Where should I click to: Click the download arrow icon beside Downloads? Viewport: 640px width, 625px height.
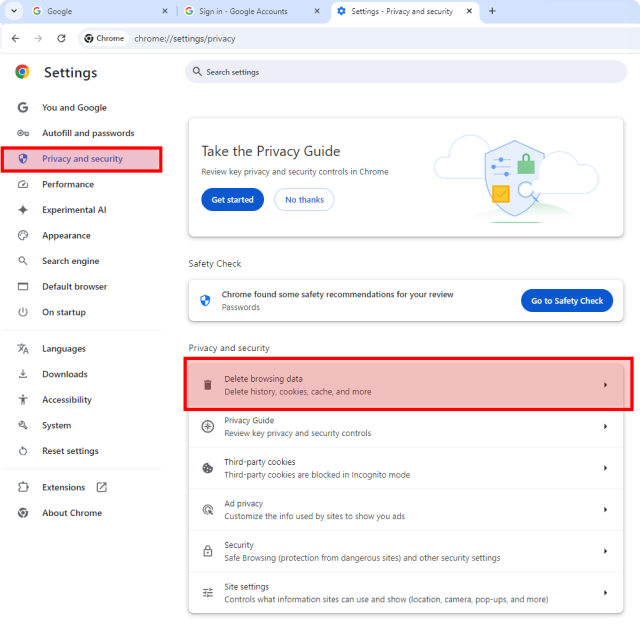[23, 374]
